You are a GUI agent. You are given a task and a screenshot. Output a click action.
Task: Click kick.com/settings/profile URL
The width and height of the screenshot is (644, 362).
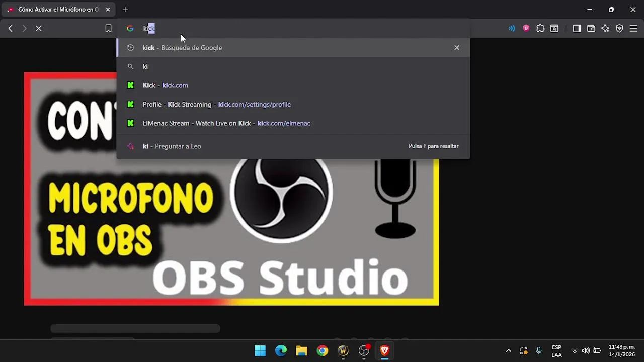pyautogui.click(x=255, y=104)
